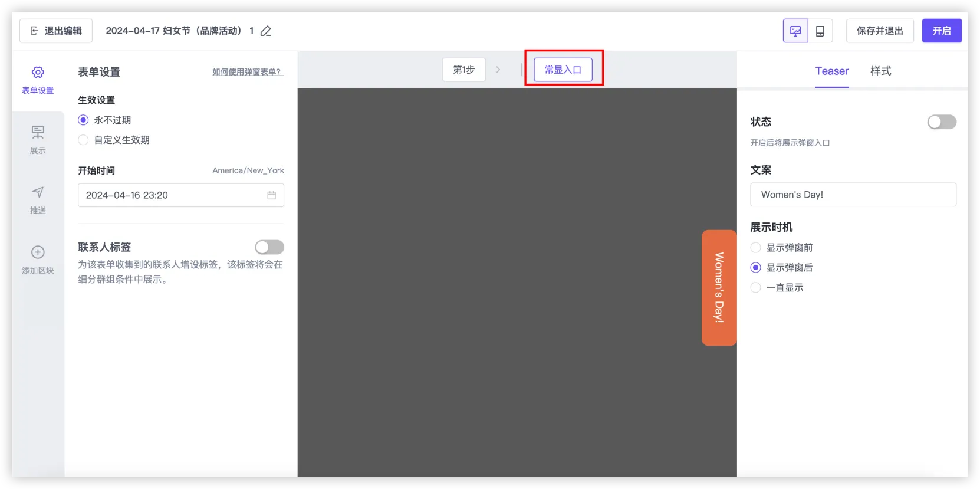Select the 常显入口 step tab
This screenshot has width=980, height=489.
[x=563, y=70]
